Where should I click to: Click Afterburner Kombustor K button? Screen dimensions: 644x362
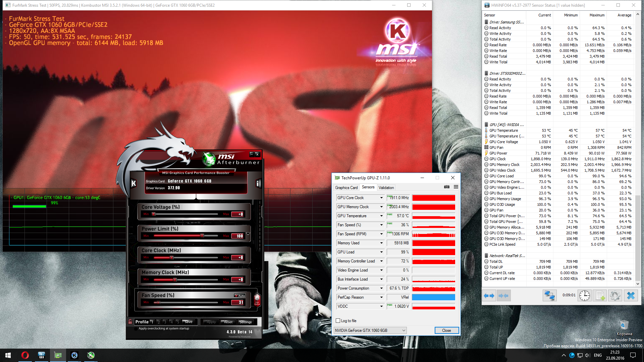(x=133, y=183)
